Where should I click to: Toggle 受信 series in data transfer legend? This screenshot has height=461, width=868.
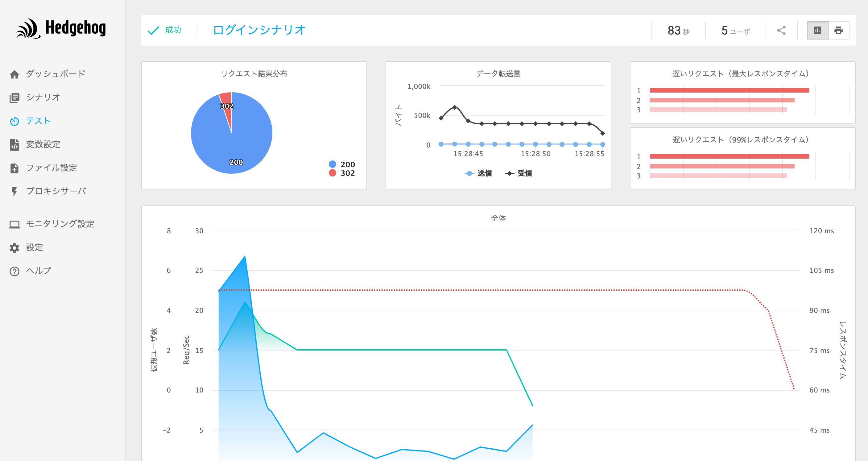coord(518,173)
